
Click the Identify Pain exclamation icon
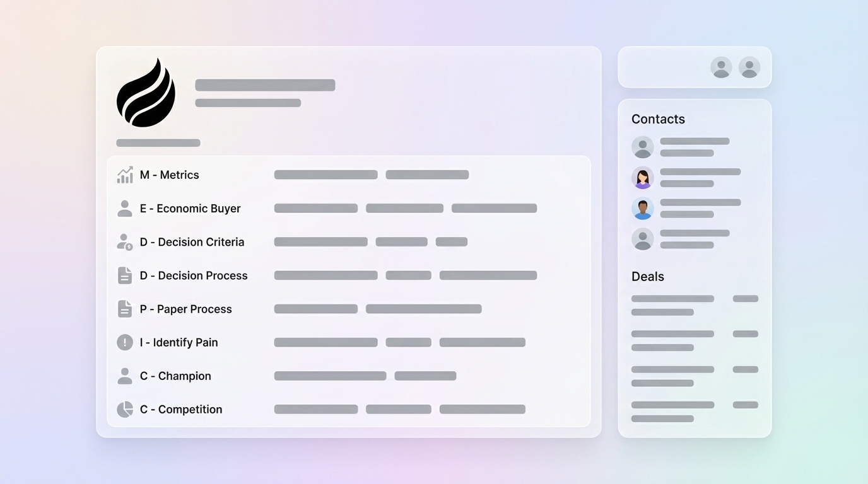125,342
